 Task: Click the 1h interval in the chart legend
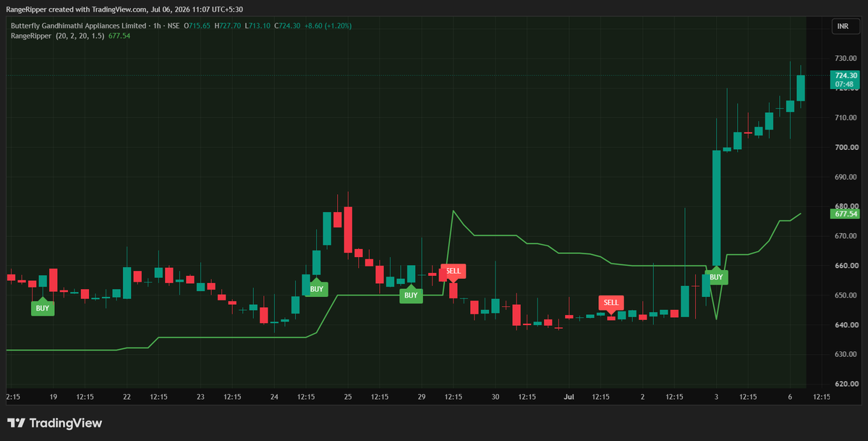pyautogui.click(x=148, y=25)
